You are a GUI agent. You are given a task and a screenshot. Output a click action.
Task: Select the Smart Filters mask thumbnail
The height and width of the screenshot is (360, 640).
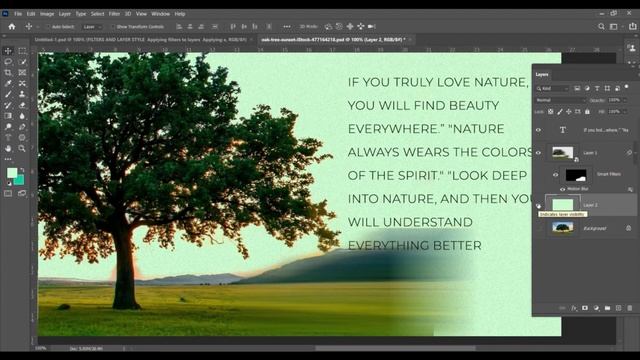[x=576, y=175]
